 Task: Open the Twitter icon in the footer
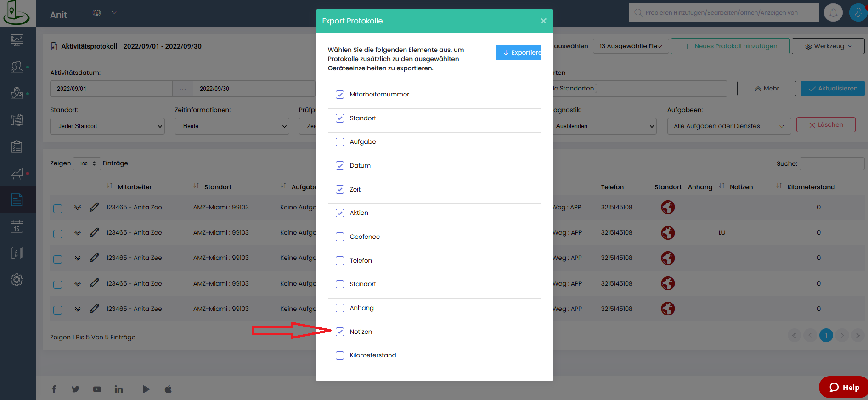(75, 389)
